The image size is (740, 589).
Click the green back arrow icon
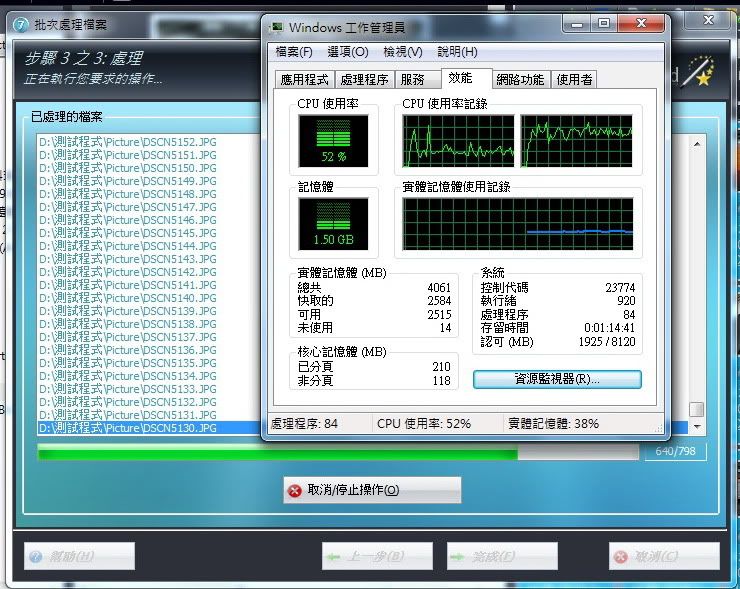coord(333,557)
